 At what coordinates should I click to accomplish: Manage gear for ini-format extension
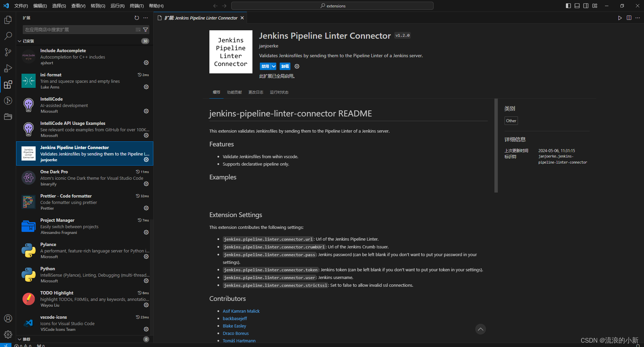click(146, 87)
